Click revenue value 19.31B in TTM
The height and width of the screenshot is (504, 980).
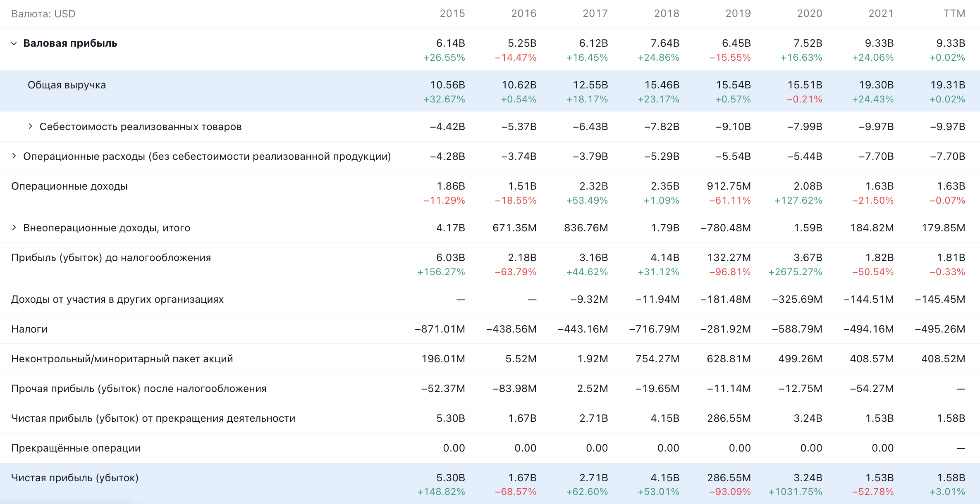(948, 85)
